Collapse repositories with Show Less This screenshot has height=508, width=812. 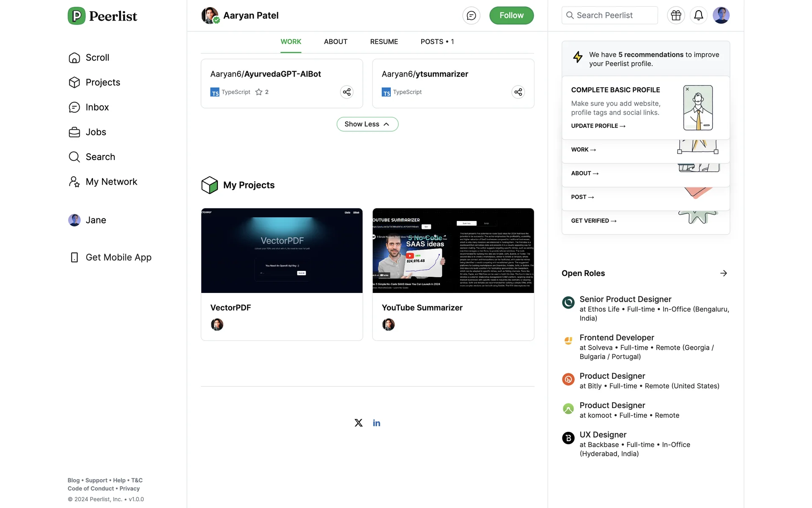click(x=367, y=124)
